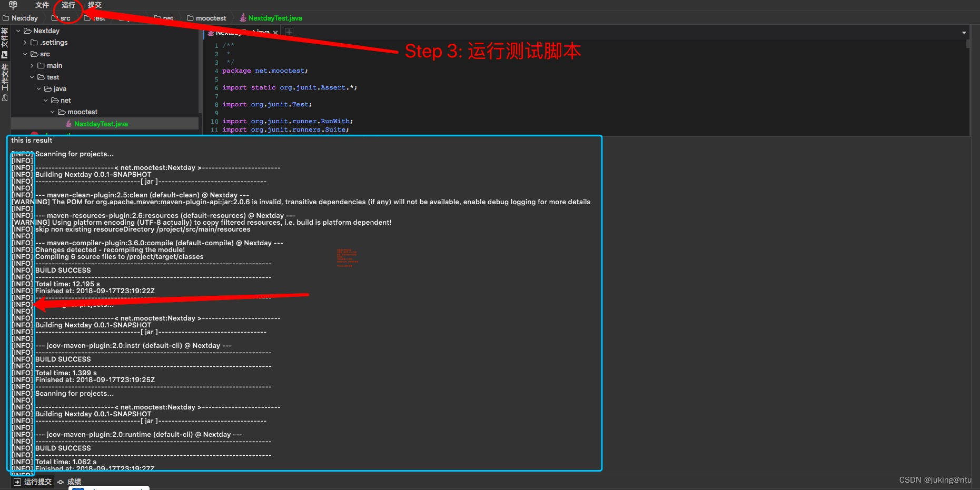Open the 文件 menu

[42, 5]
